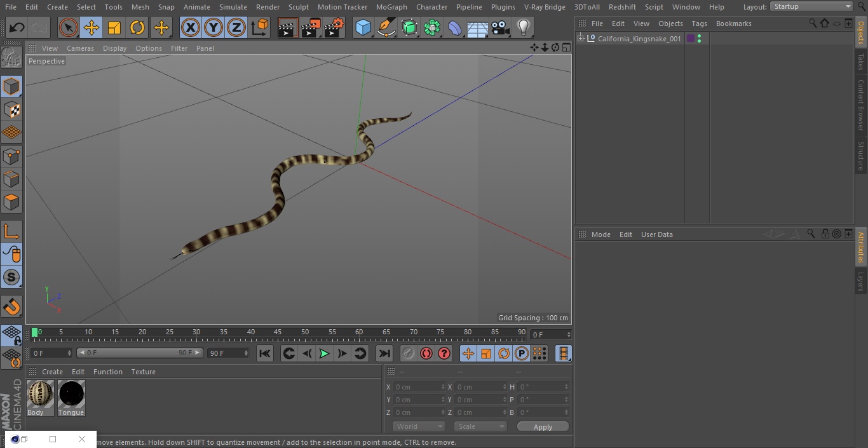Select the Live Selection tool
This screenshot has height=448, width=868.
tap(68, 27)
